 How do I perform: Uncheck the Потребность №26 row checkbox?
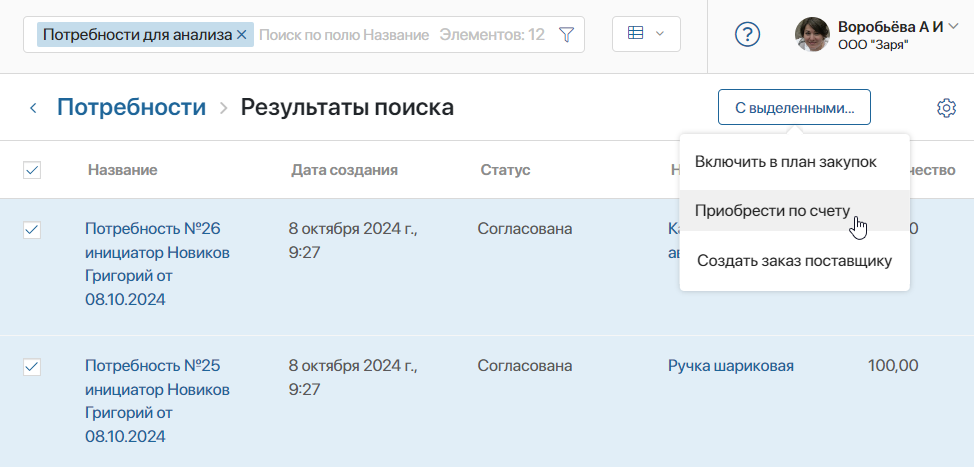32,230
